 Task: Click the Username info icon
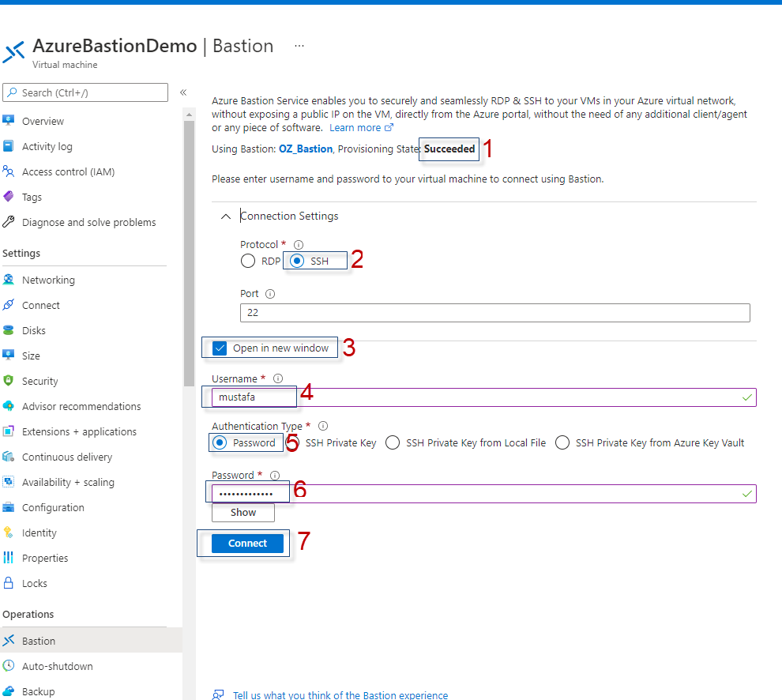tap(278, 378)
